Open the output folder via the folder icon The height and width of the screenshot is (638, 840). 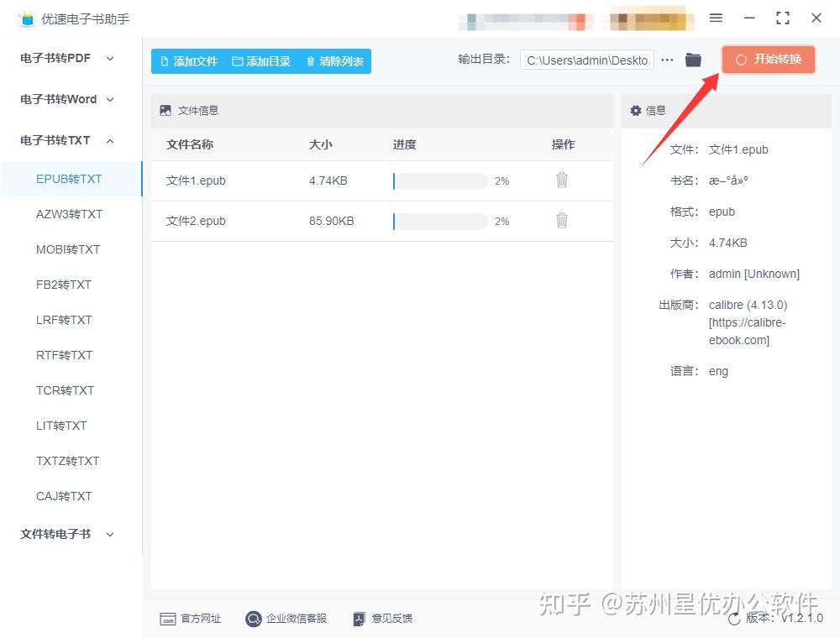[693, 60]
